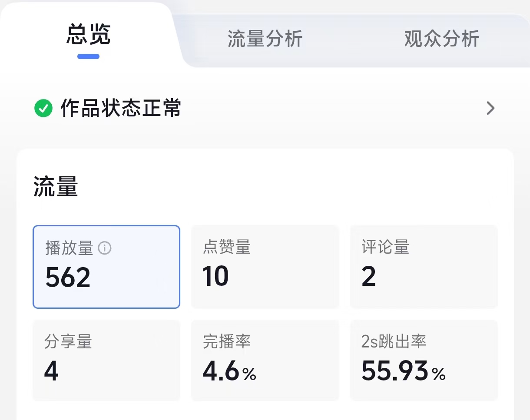Click the 562 play count value
Image resolution: width=530 pixels, height=420 pixels.
pyautogui.click(x=68, y=277)
